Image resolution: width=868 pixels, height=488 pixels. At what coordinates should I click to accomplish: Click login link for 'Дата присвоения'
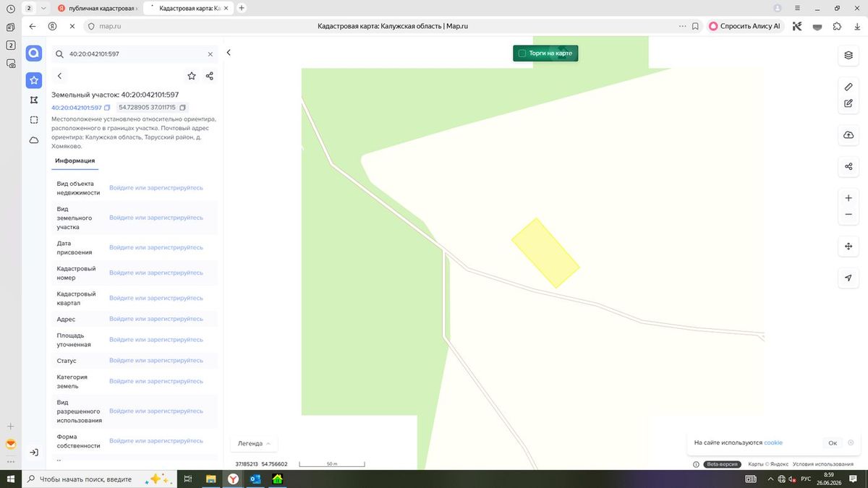pyautogui.click(x=156, y=247)
